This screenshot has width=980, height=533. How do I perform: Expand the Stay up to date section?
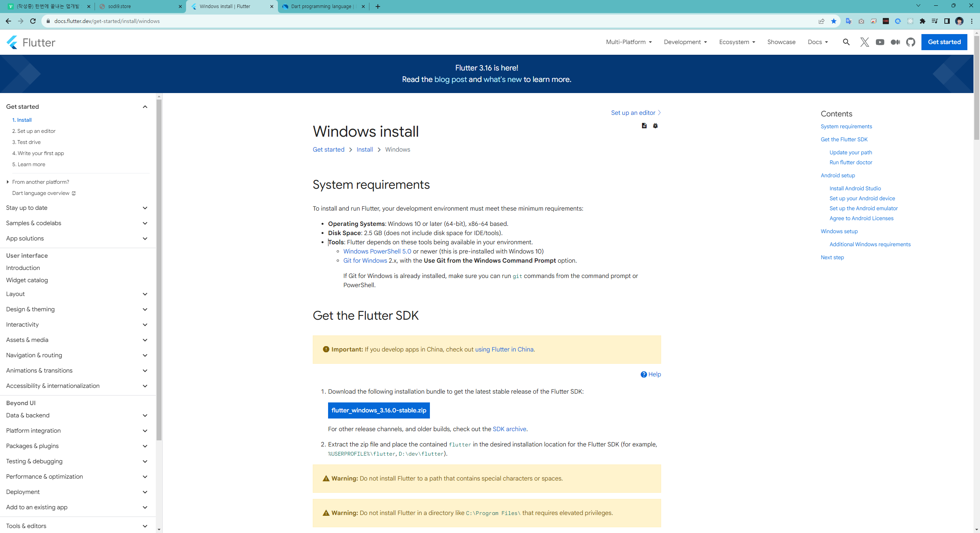pos(145,208)
